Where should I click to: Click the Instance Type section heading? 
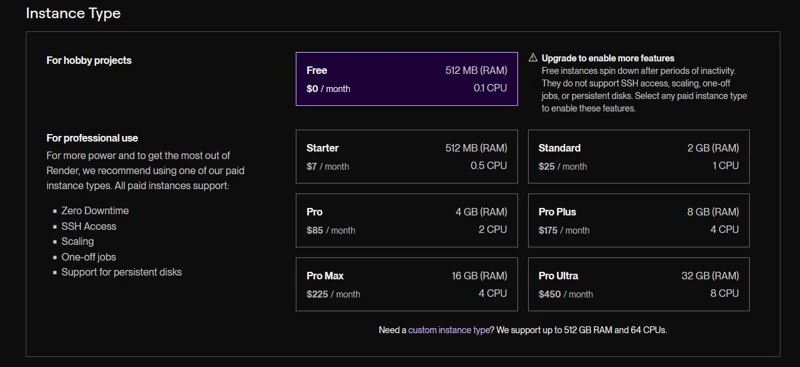(73, 13)
